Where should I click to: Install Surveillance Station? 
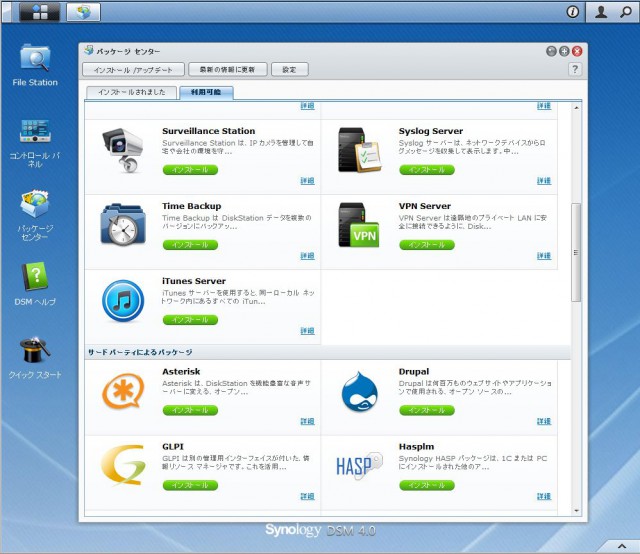[x=190, y=170]
